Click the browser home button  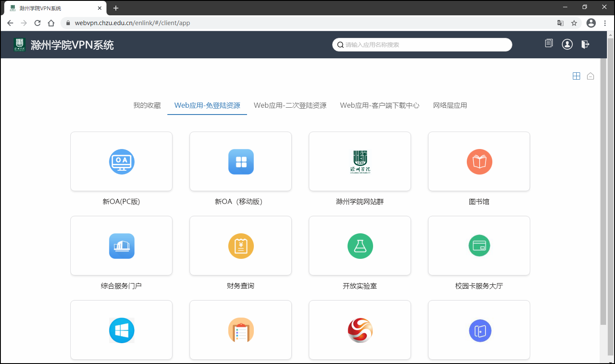tap(51, 23)
